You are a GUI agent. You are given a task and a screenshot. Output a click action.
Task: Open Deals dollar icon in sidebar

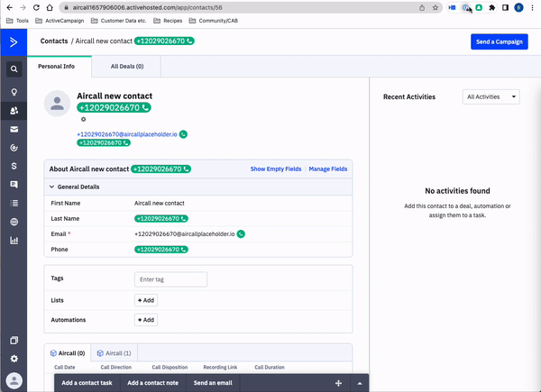pyautogui.click(x=14, y=166)
